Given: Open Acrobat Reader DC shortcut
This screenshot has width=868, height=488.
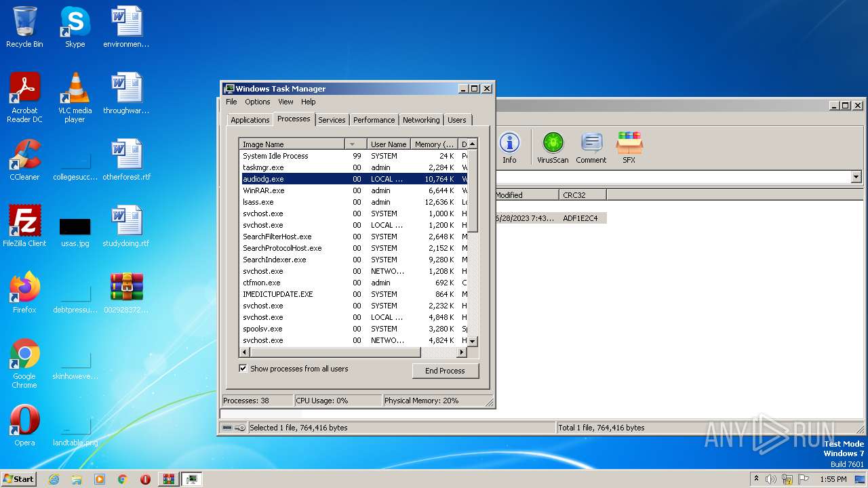Looking at the screenshot, I should click(x=24, y=98).
